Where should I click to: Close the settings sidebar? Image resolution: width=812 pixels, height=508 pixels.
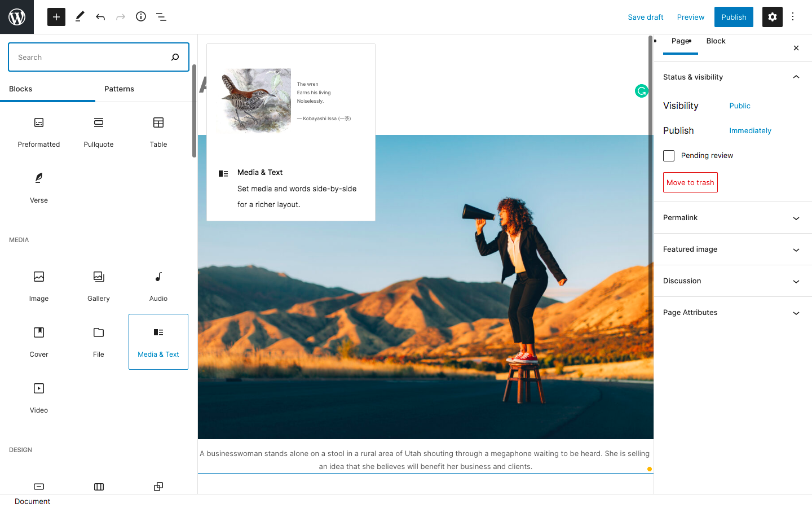tap(796, 48)
